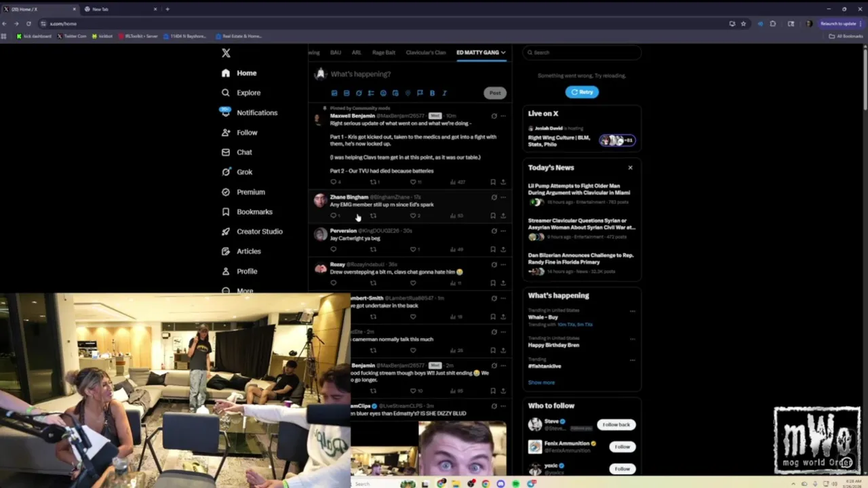Bookmark Zhane Bingham's post
The width and height of the screenshot is (868, 488).
tap(493, 216)
